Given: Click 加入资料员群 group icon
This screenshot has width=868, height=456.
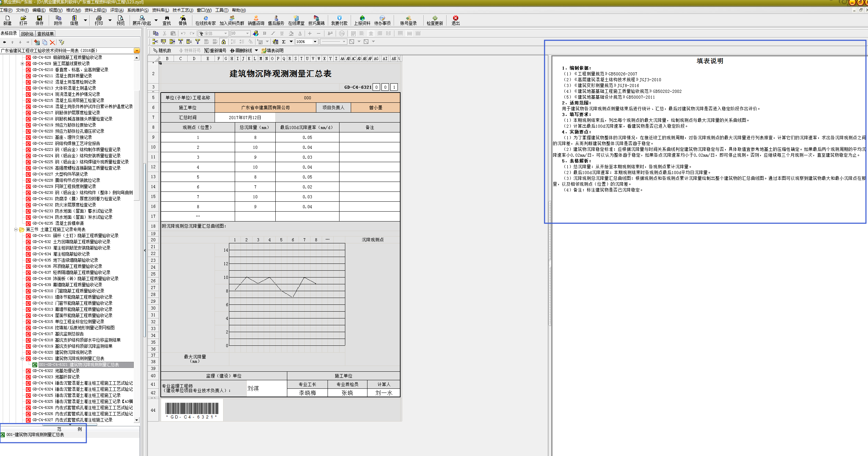Looking at the screenshot, I should (232, 20).
